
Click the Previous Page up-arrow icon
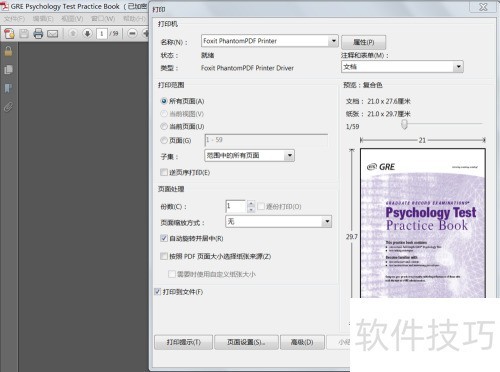(x=73, y=33)
